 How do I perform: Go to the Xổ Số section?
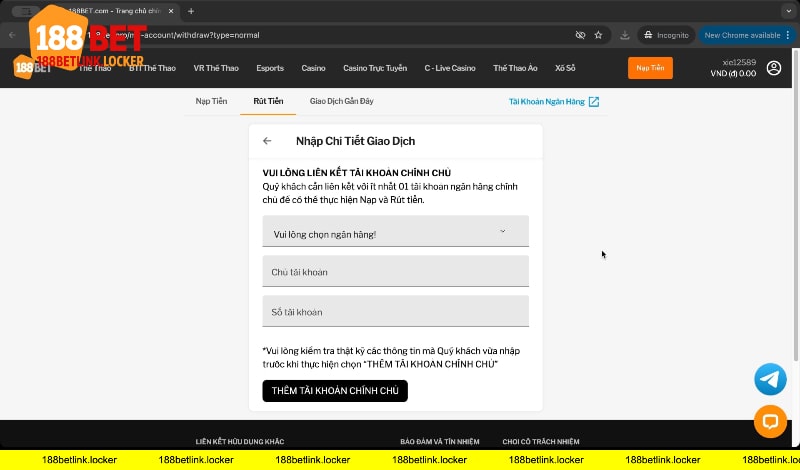click(565, 68)
